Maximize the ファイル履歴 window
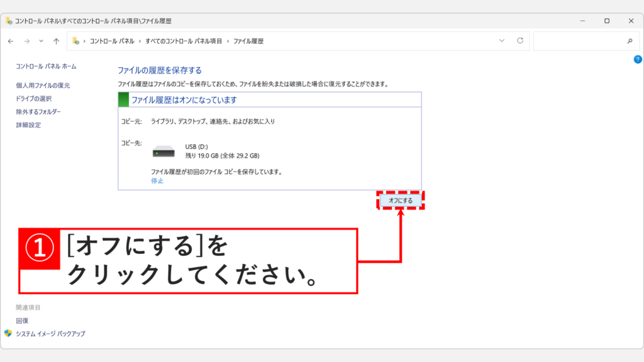Image resolution: width=644 pixels, height=362 pixels. (x=607, y=21)
